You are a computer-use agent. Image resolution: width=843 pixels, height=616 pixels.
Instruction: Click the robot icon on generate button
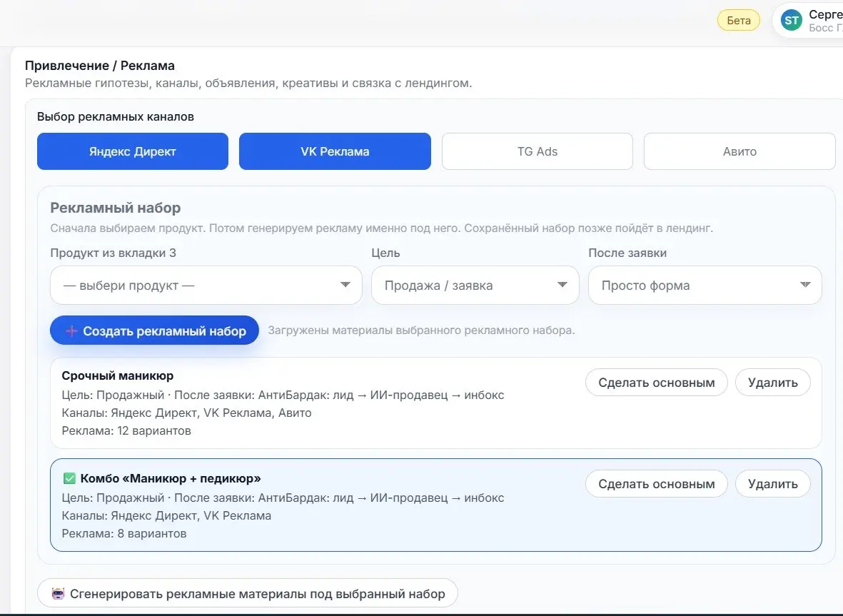[x=58, y=593]
